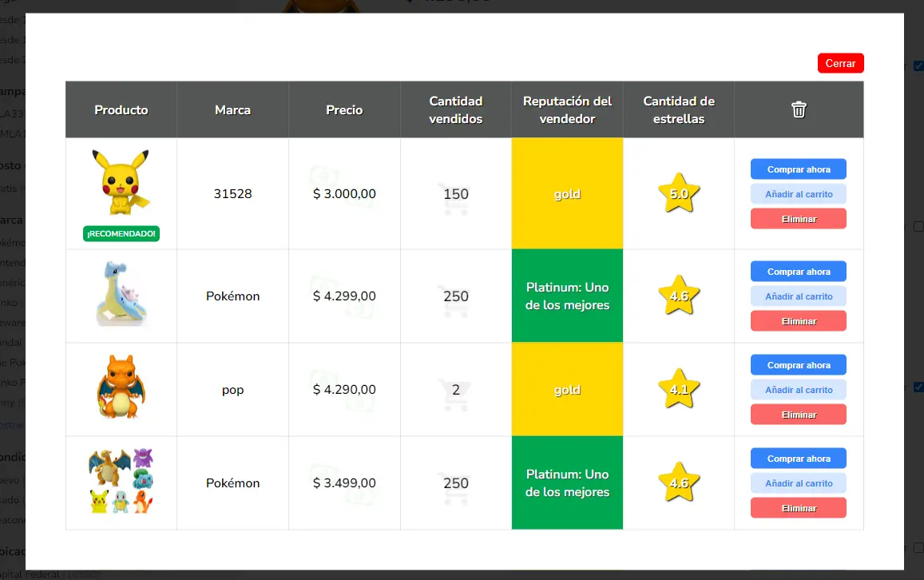
Task: Click the Precio column header
Action: coord(344,109)
